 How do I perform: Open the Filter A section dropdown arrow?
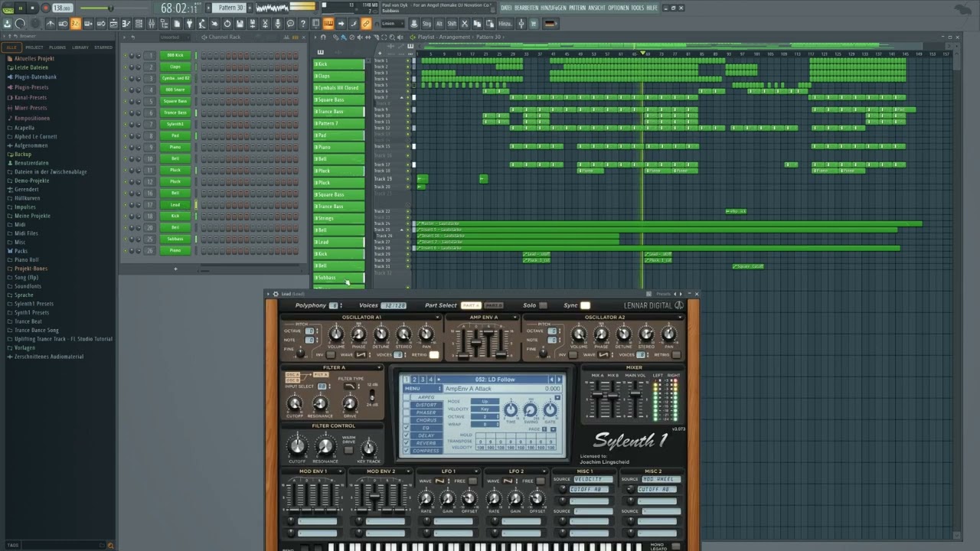point(379,367)
